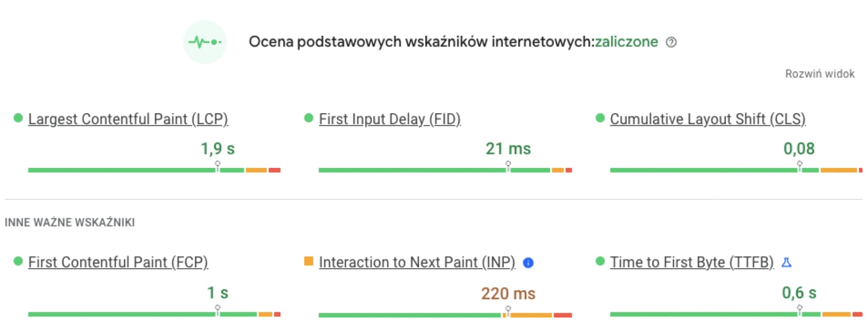Click the LCP distribution bar marker pin
The height and width of the screenshot is (335, 868).
coord(217,166)
